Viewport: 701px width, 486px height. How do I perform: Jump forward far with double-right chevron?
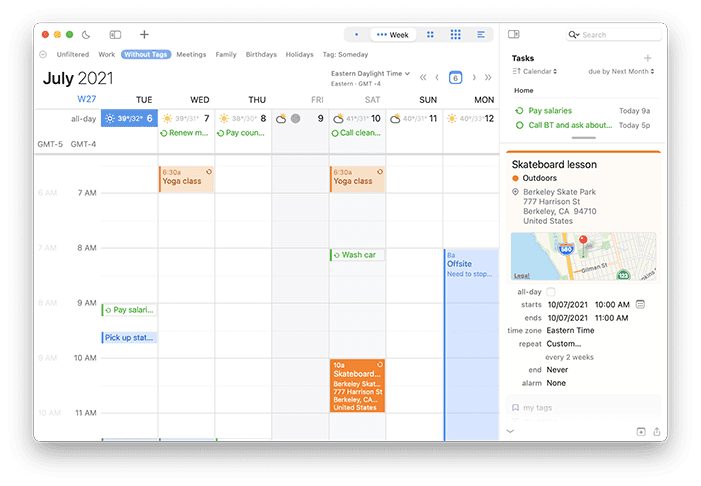pos(488,78)
